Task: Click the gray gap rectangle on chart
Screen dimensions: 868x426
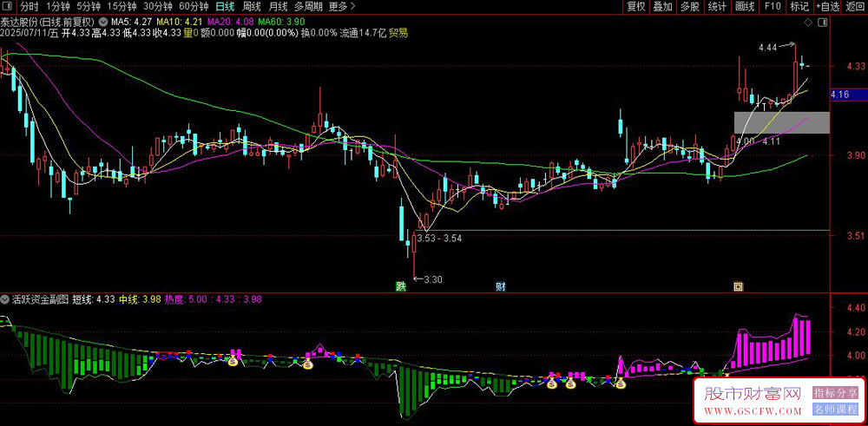Action: click(x=782, y=122)
